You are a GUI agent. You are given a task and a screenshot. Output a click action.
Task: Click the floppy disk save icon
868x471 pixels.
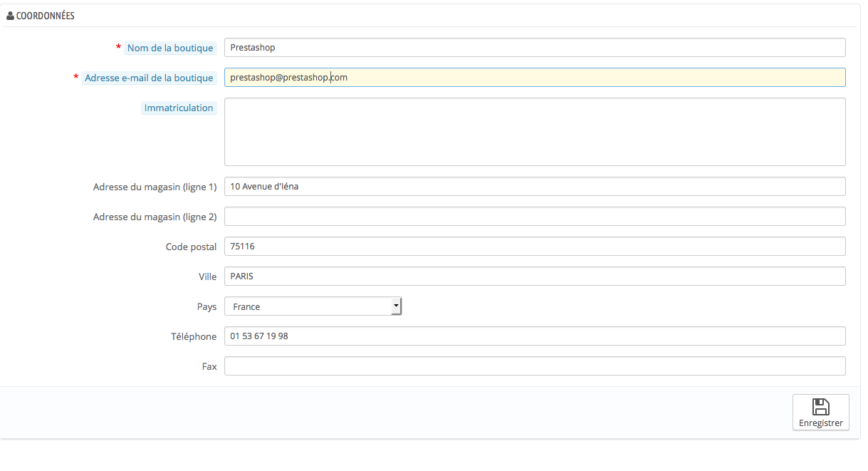click(820, 407)
